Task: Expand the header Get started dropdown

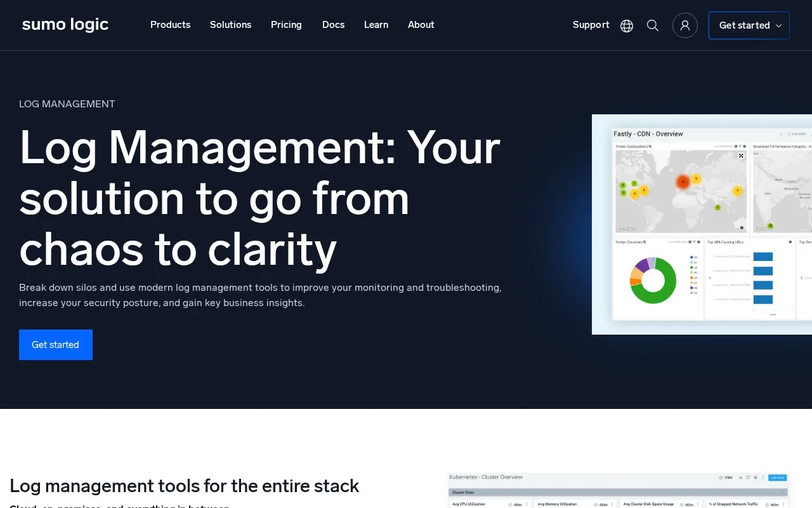Action: (x=749, y=25)
